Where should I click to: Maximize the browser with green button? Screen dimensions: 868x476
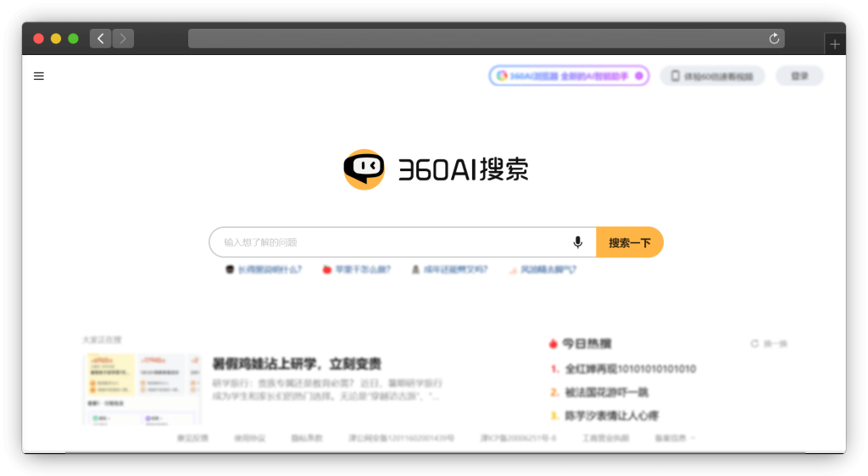[x=73, y=39]
